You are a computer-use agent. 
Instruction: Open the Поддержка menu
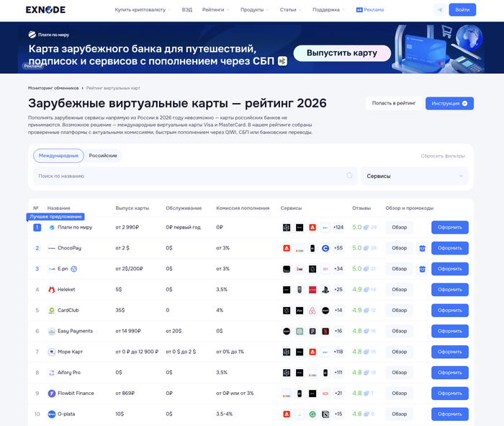tap(328, 10)
